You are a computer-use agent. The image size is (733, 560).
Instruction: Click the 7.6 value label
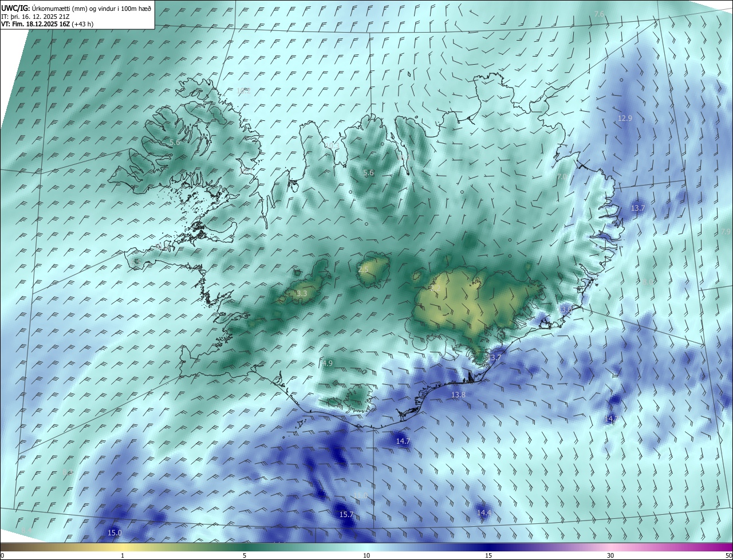(x=599, y=14)
